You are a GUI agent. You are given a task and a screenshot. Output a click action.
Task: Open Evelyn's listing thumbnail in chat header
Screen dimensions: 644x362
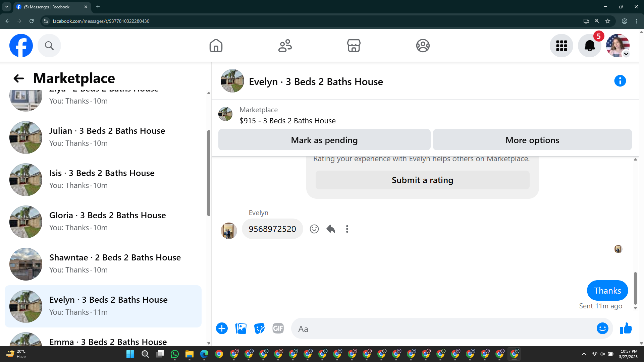pyautogui.click(x=232, y=81)
